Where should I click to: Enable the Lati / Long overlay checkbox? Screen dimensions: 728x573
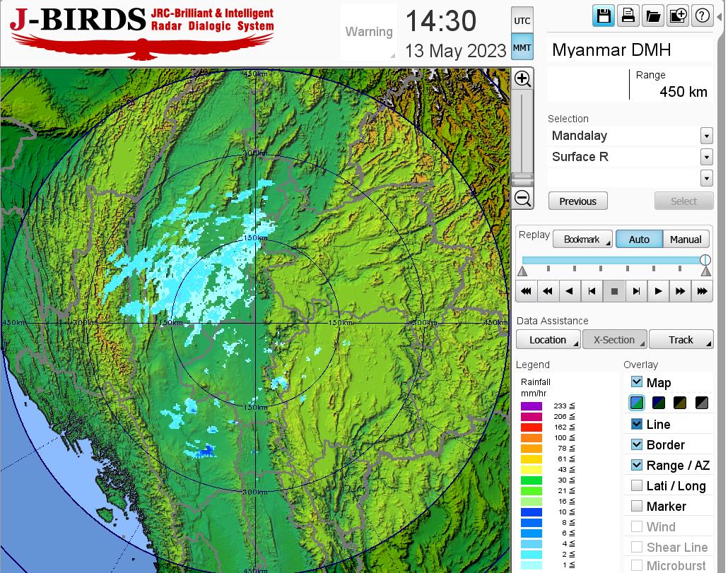[x=637, y=485]
